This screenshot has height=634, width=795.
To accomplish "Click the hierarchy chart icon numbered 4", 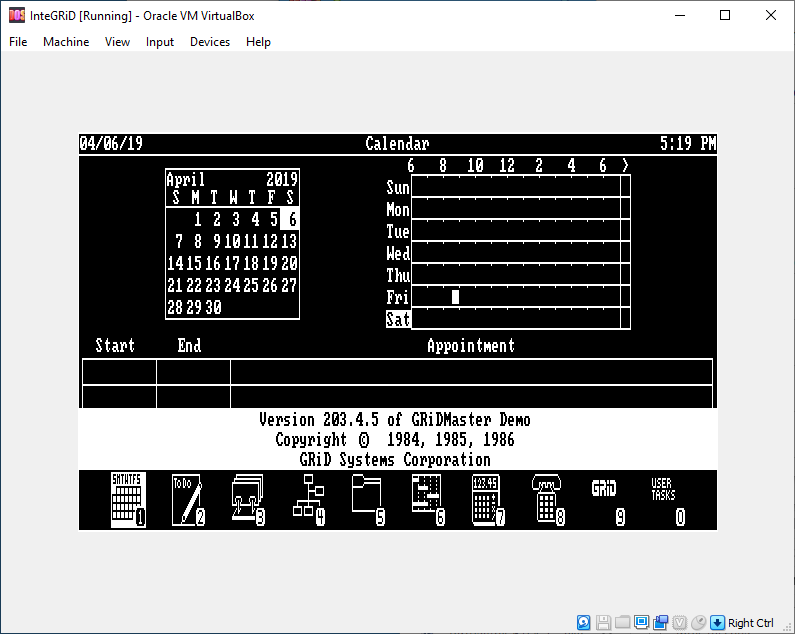I will (307, 499).
